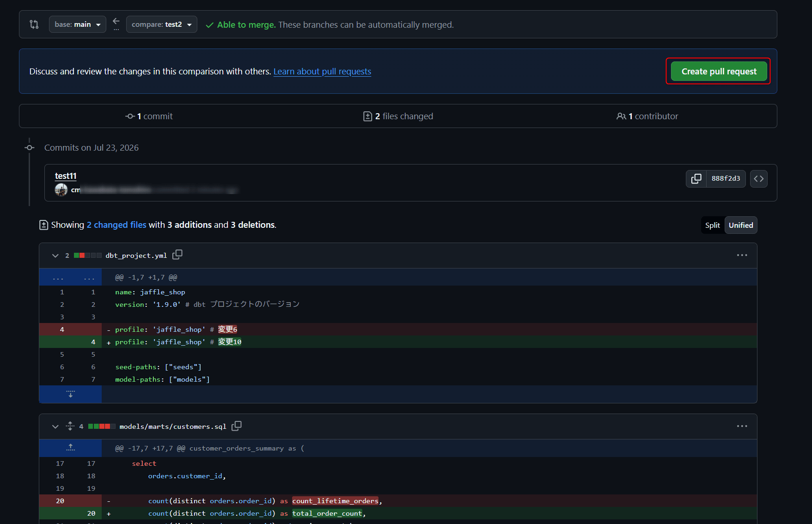Switch diff view to Unified

click(741, 225)
